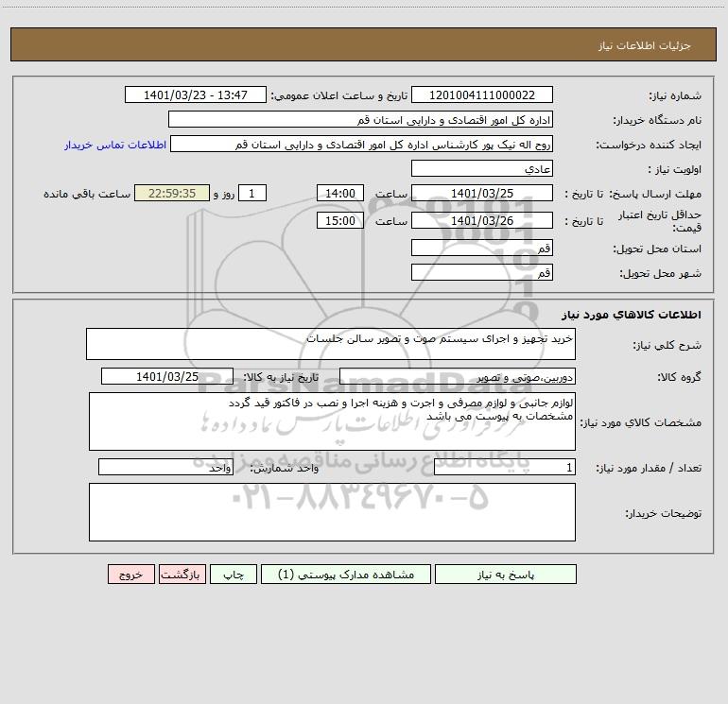728x704 pixels.
Task: Click the label 'توضیحات خریدار:'
Action: coord(664,514)
